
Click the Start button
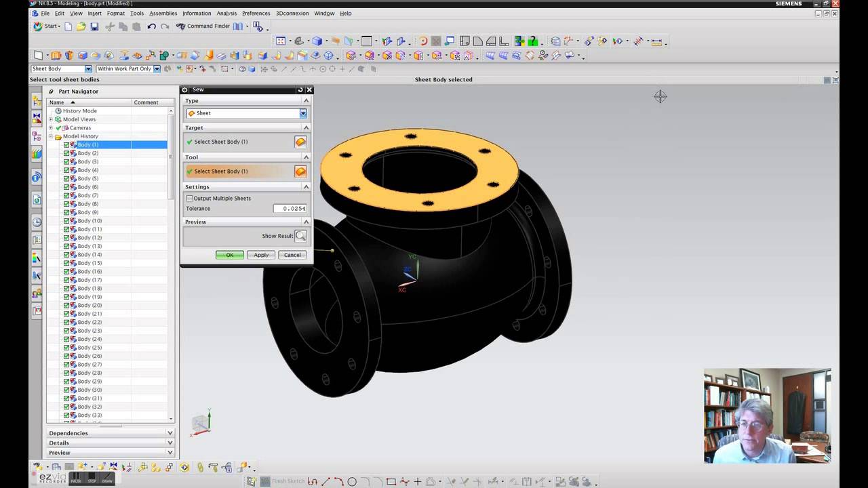(x=46, y=26)
